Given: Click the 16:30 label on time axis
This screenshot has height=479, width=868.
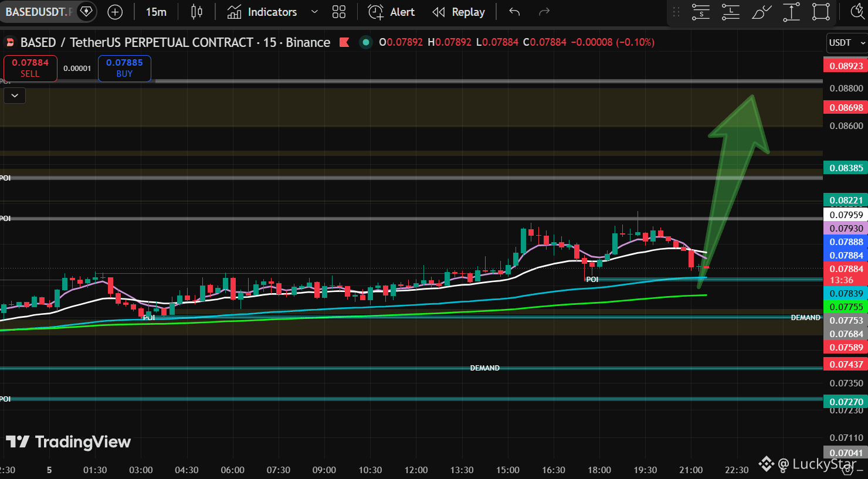Looking at the screenshot, I should click(x=554, y=470).
